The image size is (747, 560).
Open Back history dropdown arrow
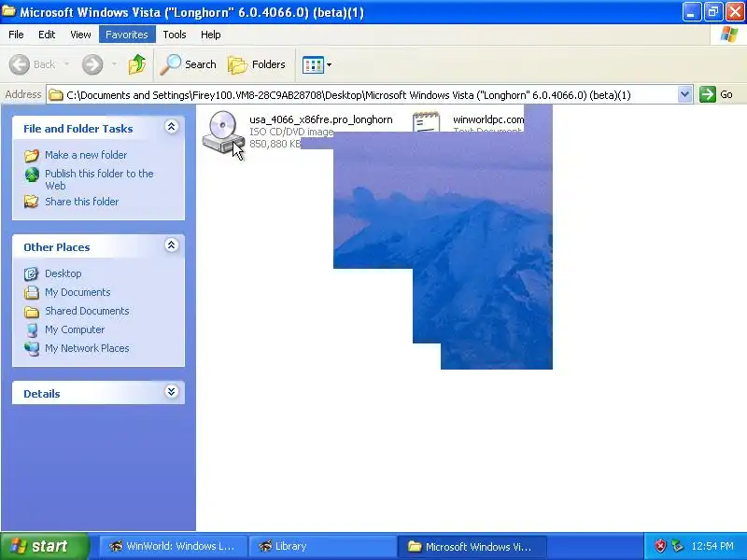(66, 63)
